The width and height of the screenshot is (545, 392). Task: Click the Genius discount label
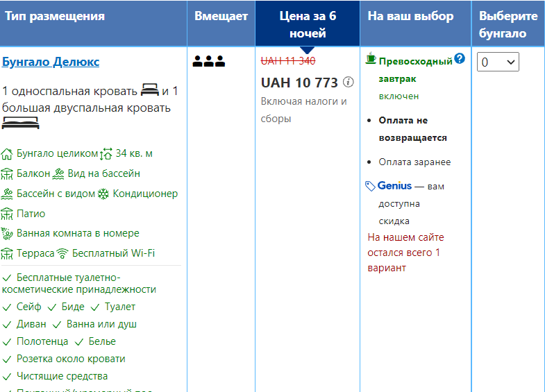tap(394, 186)
